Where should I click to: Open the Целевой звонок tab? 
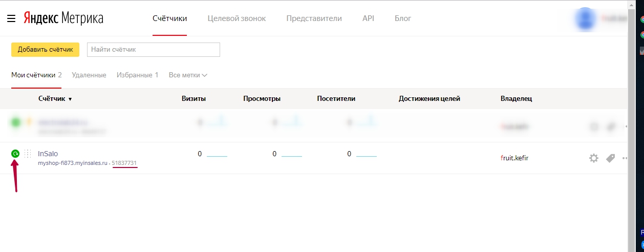click(x=237, y=18)
